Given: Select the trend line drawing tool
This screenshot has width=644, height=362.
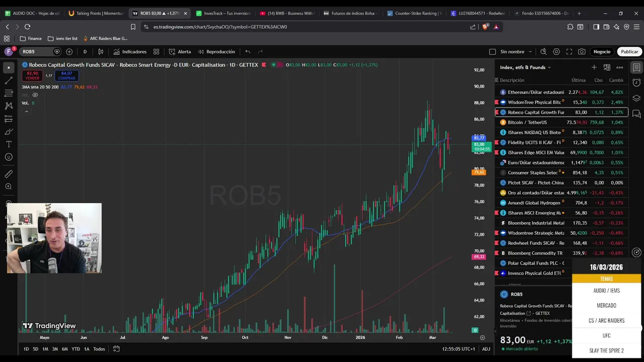Looking at the screenshot, I should pyautogui.click(x=9, y=80).
